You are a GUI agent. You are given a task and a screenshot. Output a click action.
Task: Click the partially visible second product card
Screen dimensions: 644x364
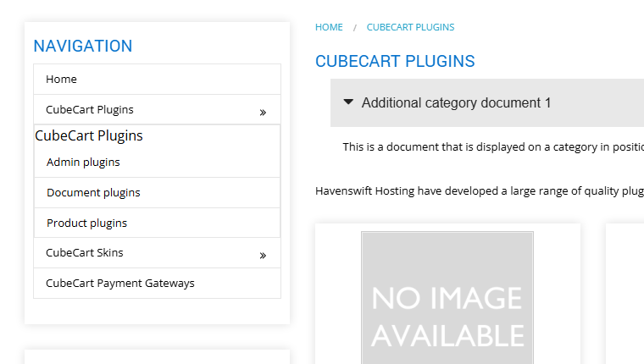[625, 294]
